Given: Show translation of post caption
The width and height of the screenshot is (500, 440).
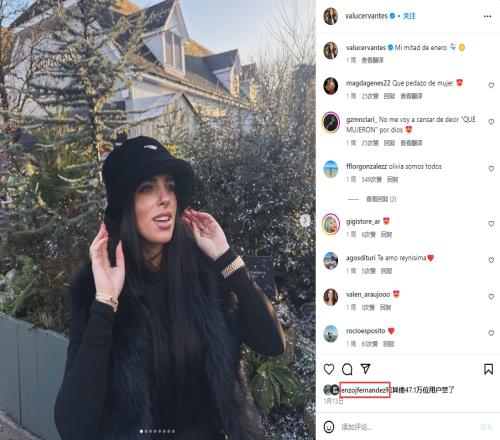Looking at the screenshot, I should click(373, 60).
